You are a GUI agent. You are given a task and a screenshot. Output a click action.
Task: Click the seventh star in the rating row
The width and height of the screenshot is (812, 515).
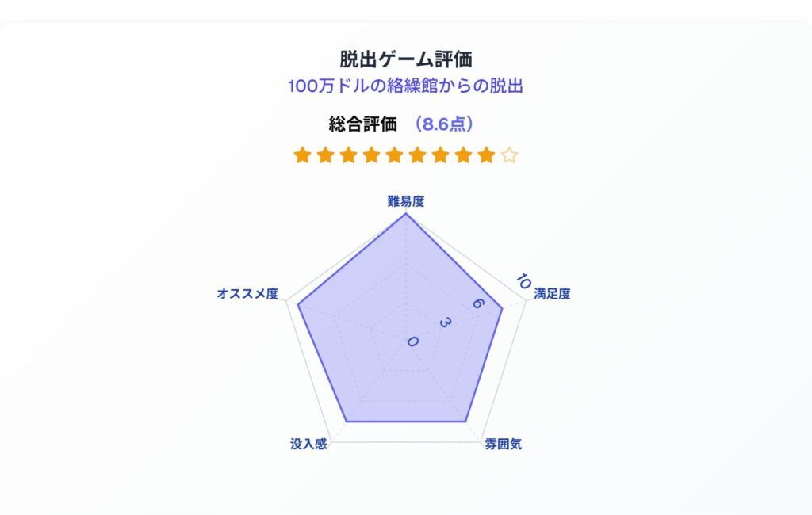[441, 154]
